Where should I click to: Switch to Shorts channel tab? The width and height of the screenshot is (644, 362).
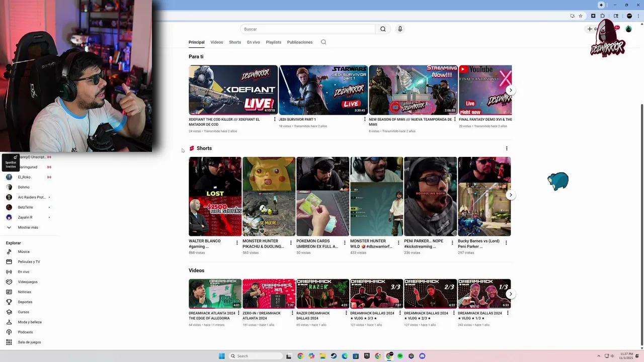click(235, 42)
